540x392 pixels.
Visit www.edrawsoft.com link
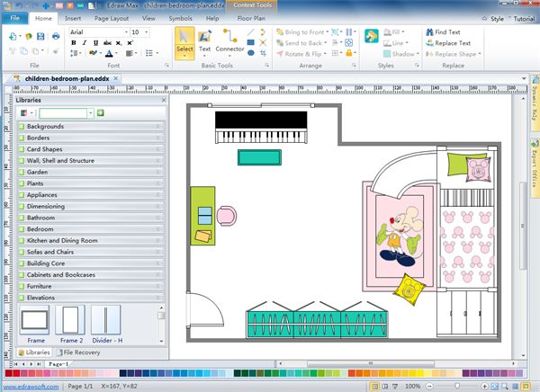point(31,386)
